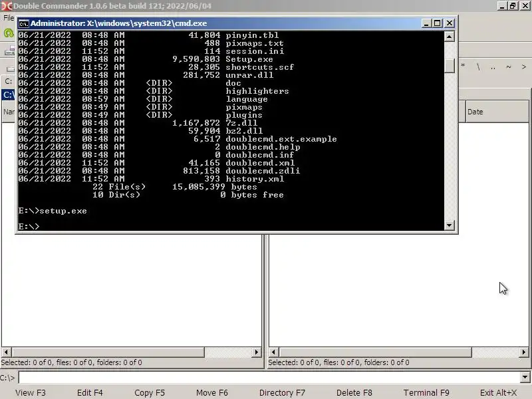Click the shortcuts.scf line in cmd output

pyautogui.click(x=156, y=67)
